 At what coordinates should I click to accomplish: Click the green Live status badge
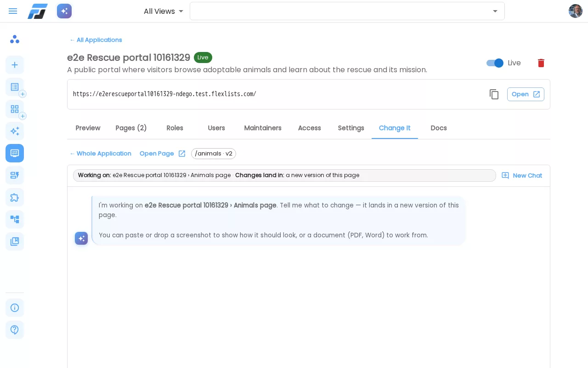pos(203,57)
